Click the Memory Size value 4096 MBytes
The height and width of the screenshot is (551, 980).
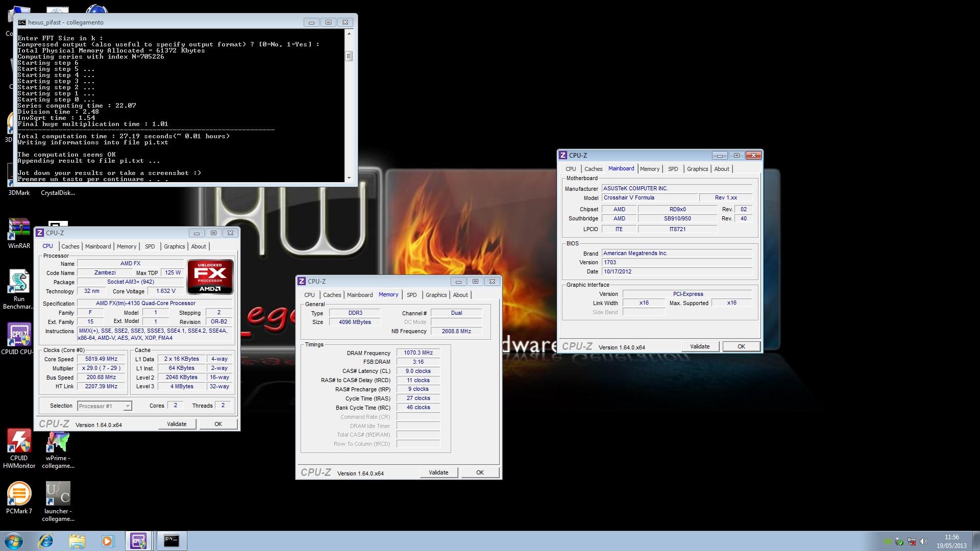(355, 322)
